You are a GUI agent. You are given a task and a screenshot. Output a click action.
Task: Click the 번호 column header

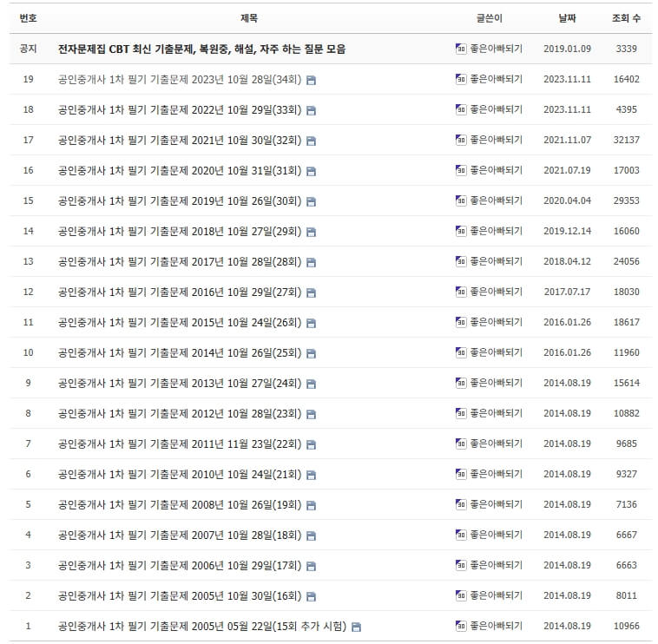pyautogui.click(x=28, y=18)
